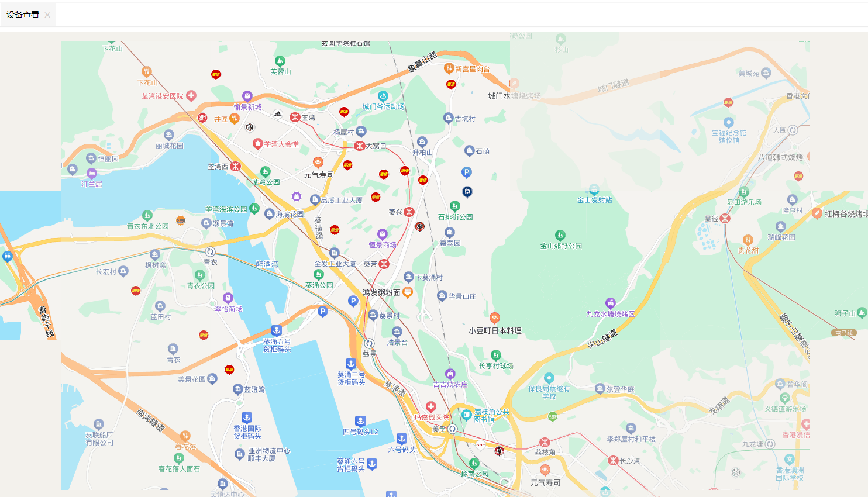Screen dimensions: 868x497
Task: Click the 显径 station marker
Action: [725, 218]
